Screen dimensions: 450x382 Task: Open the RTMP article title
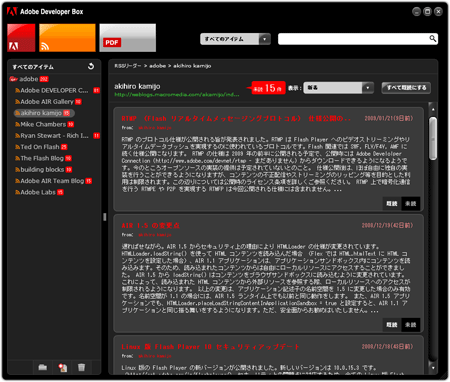point(236,118)
